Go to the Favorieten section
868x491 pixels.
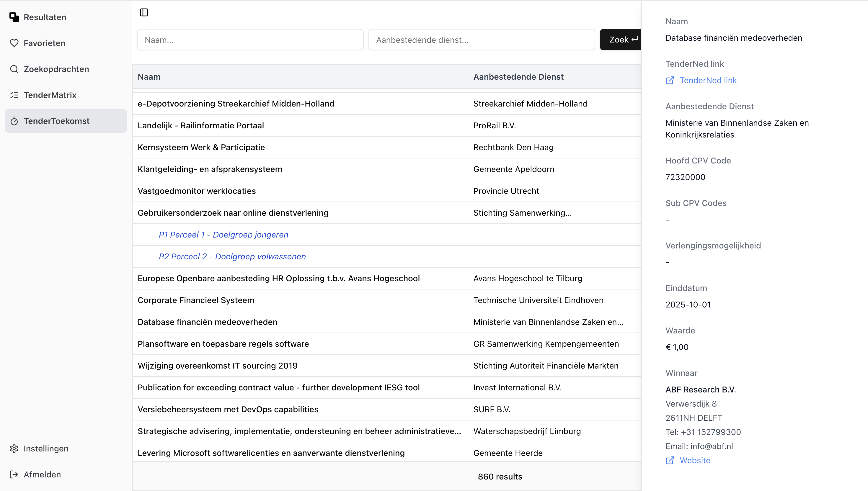44,43
